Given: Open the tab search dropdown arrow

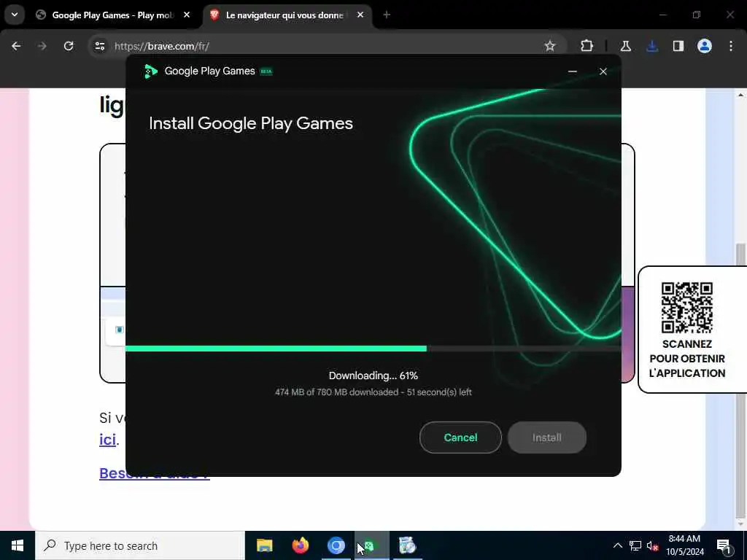Looking at the screenshot, I should click(15, 15).
